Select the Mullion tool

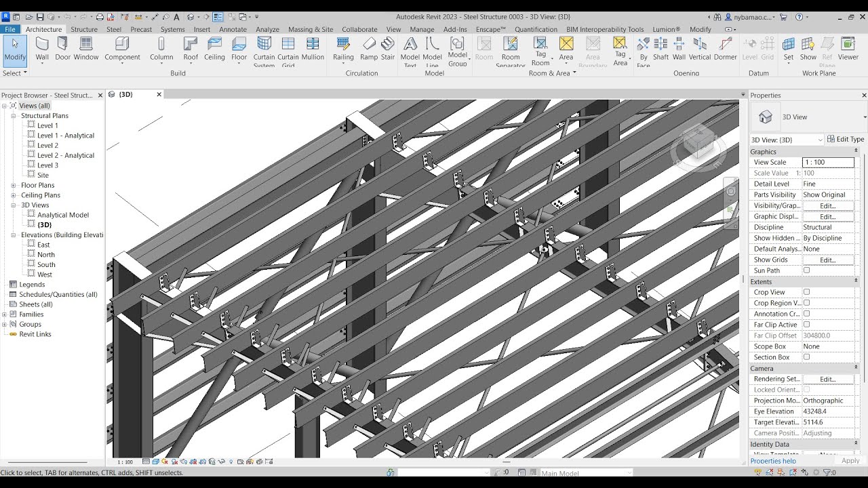click(x=313, y=49)
